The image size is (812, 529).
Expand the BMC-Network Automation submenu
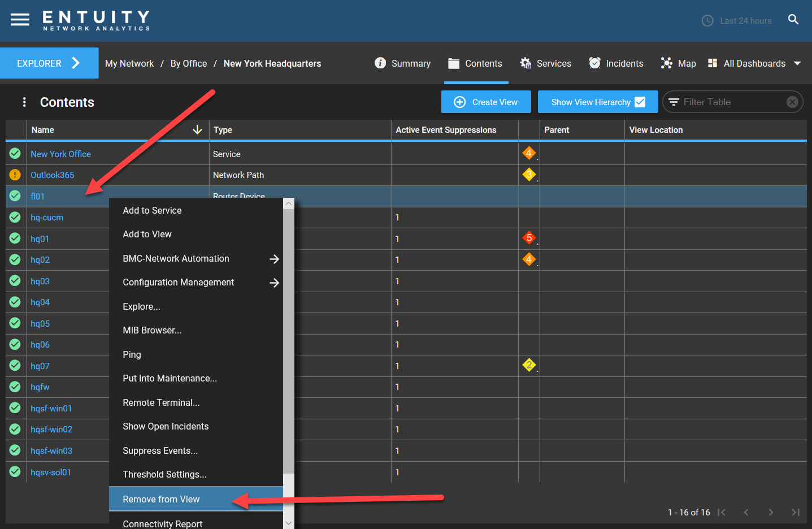274,258
